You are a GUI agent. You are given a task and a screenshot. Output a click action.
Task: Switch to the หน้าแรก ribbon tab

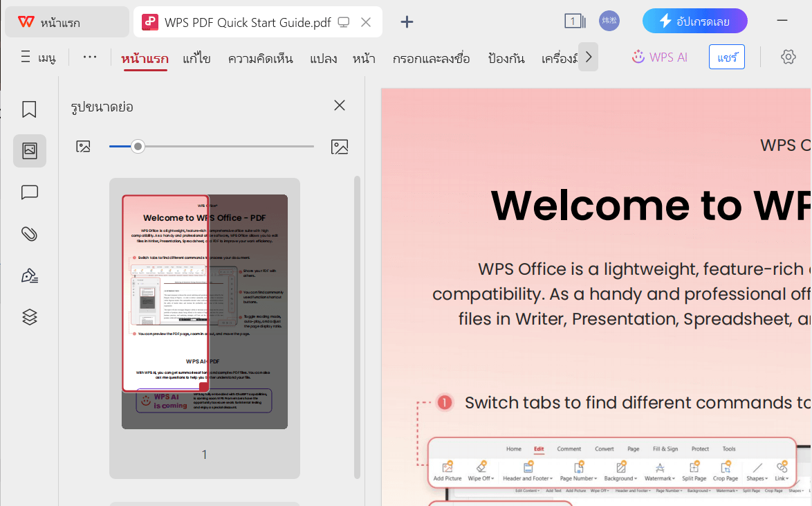tap(145, 59)
